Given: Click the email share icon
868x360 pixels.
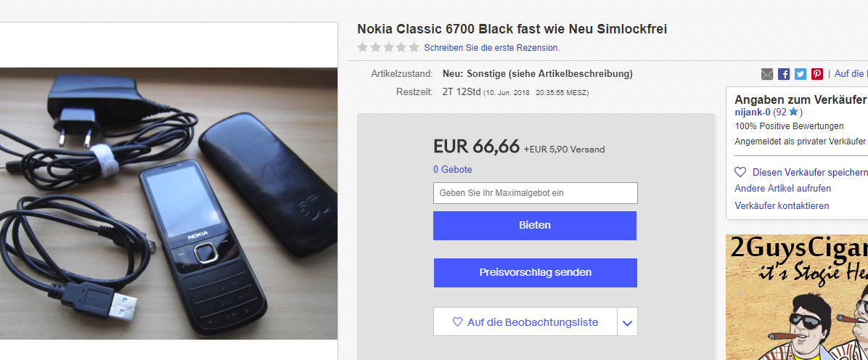Looking at the screenshot, I should pos(767,74).
